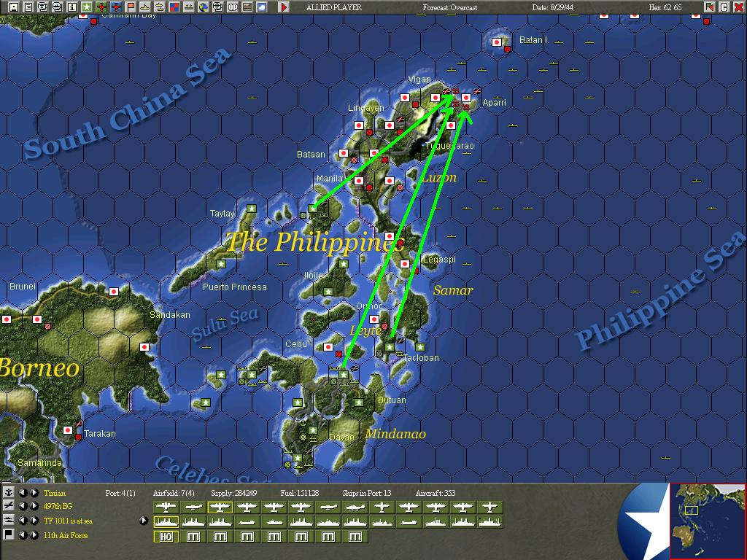This screenshot has height=560, width=747.
Task: Go to previous HQ before 11th Air Force
Action: pyautogui.click(x=23, y=534)
